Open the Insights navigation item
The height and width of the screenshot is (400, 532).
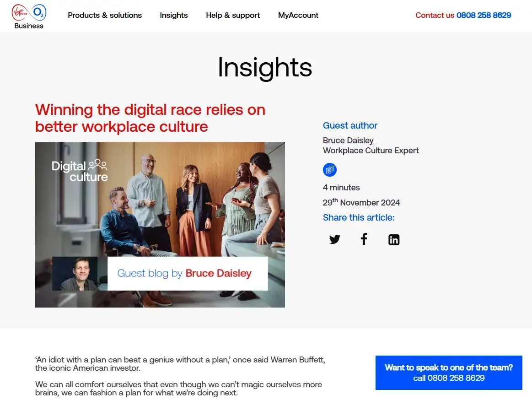(173, 15)
